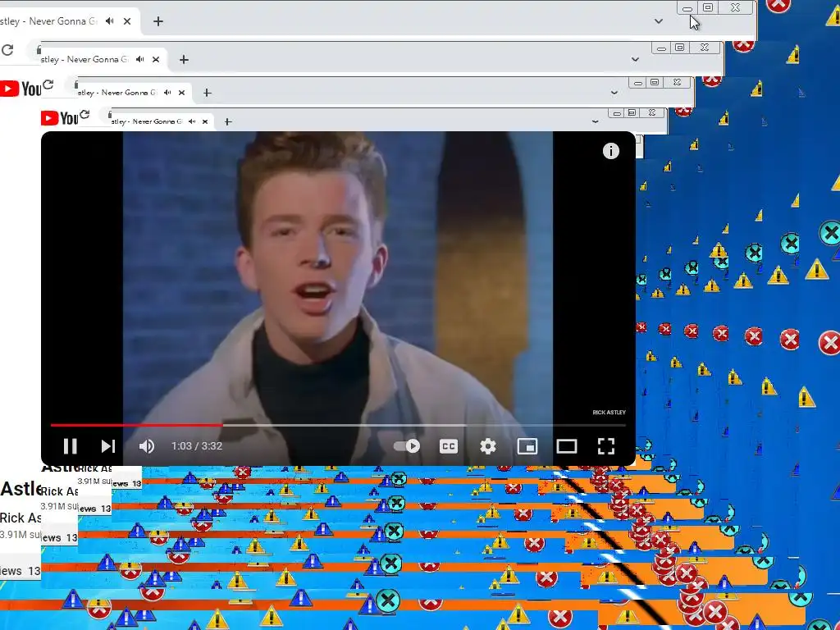Mute the video player volume
The width and height of the screenshot is (840, 630).
[x=147, y=446]
